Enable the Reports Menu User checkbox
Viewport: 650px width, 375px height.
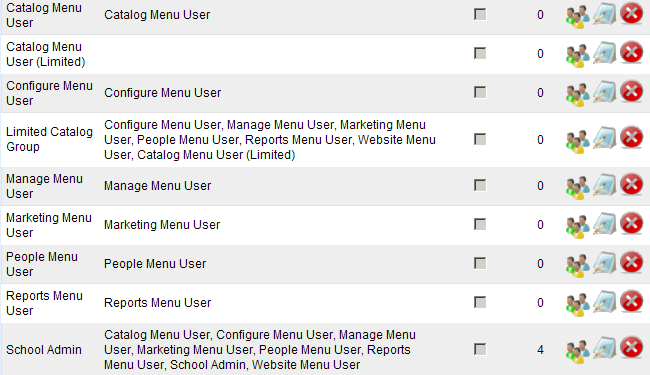pos(480,302)
